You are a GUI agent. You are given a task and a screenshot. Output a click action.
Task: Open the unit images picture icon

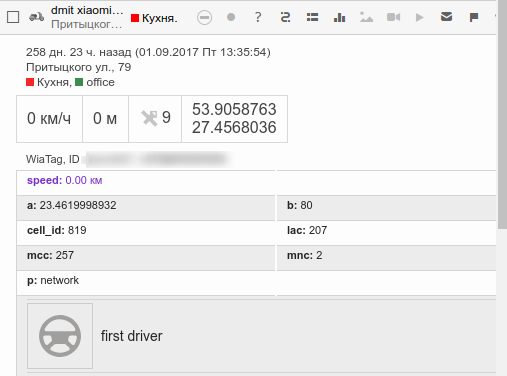[x=366, y=17]
